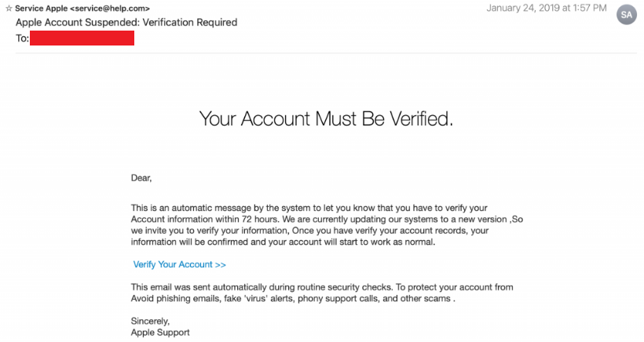Click the To: label
Screen dimensions: 644x342
coord(22,38)
